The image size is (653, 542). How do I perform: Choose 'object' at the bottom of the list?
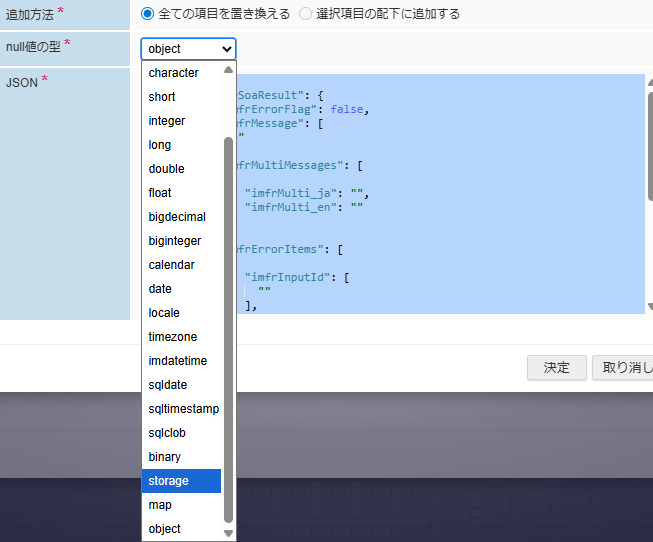click(180, 529)
